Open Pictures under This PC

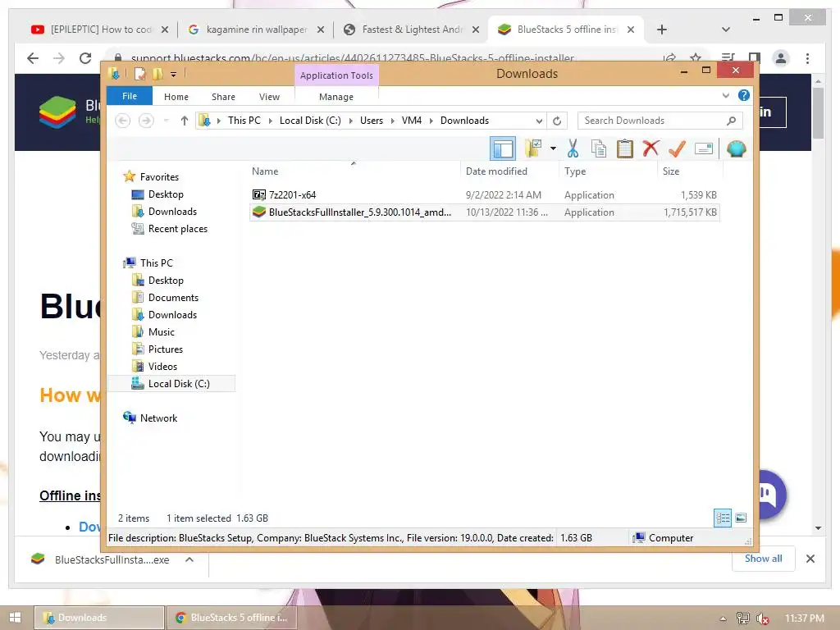(x=157, y=349)
